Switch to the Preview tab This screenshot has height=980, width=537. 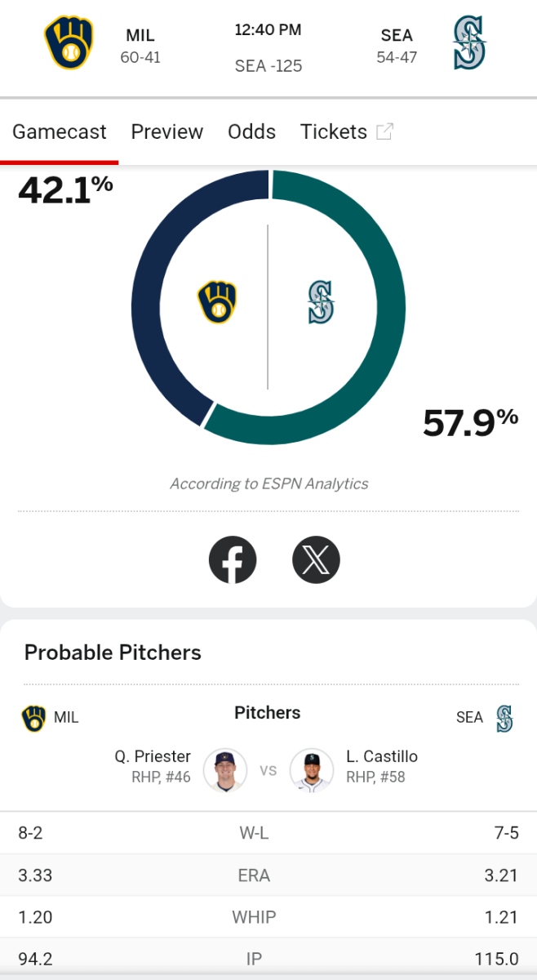(167, 131)
